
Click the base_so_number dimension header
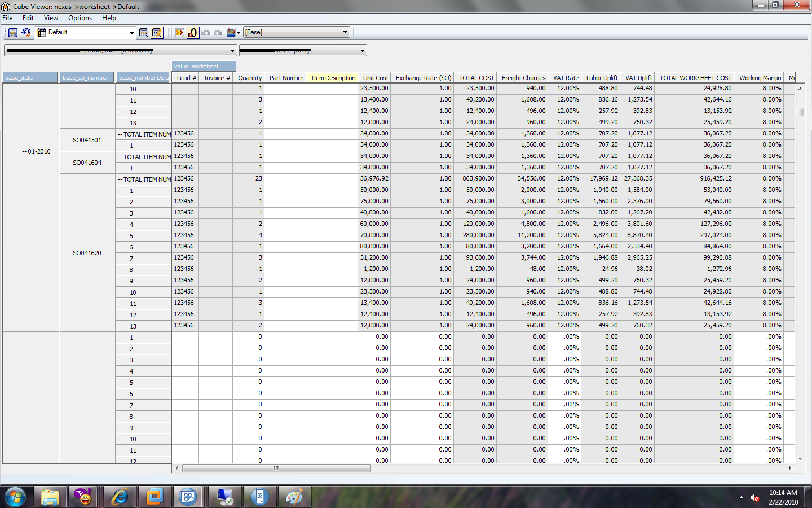(86, 78)
